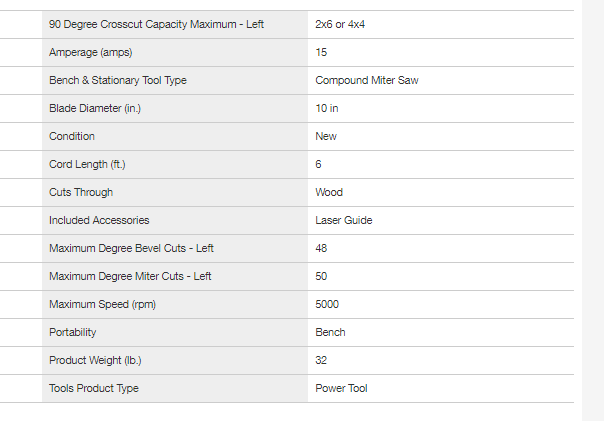Select the "New" condition value
The height and width of the screenshot is (421, 604).
326,136
